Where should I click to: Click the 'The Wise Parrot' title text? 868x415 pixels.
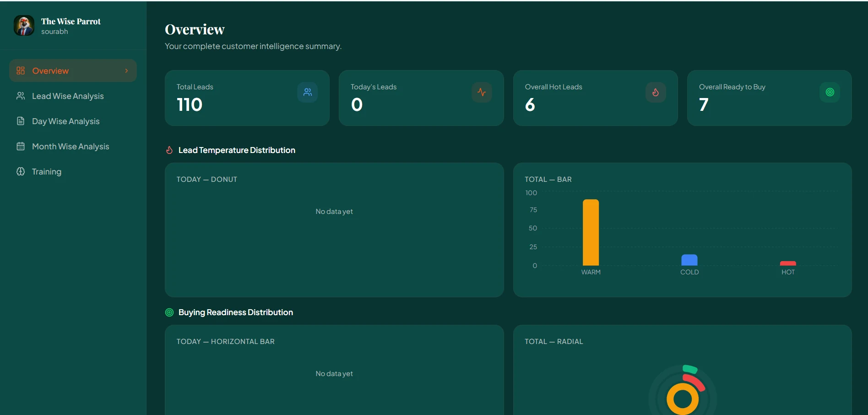71,22
